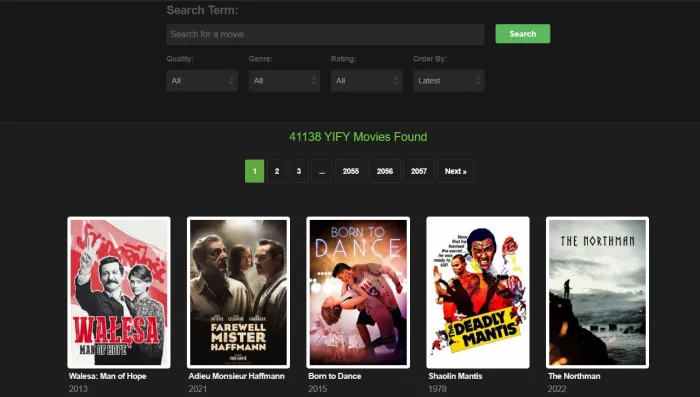Viewport: 700px width, 397px height.
Task: Open the Rating dropdown
Action: pos(367,81)
